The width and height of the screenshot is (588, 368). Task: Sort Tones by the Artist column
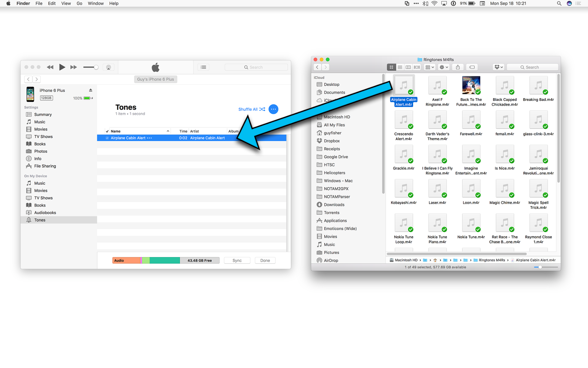(x=208, y=131)
